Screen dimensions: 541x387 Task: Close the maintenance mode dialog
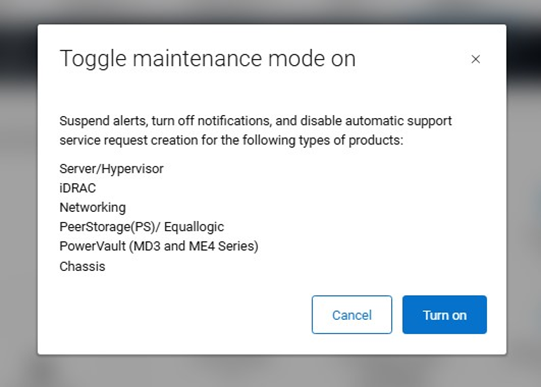point(475,59)
